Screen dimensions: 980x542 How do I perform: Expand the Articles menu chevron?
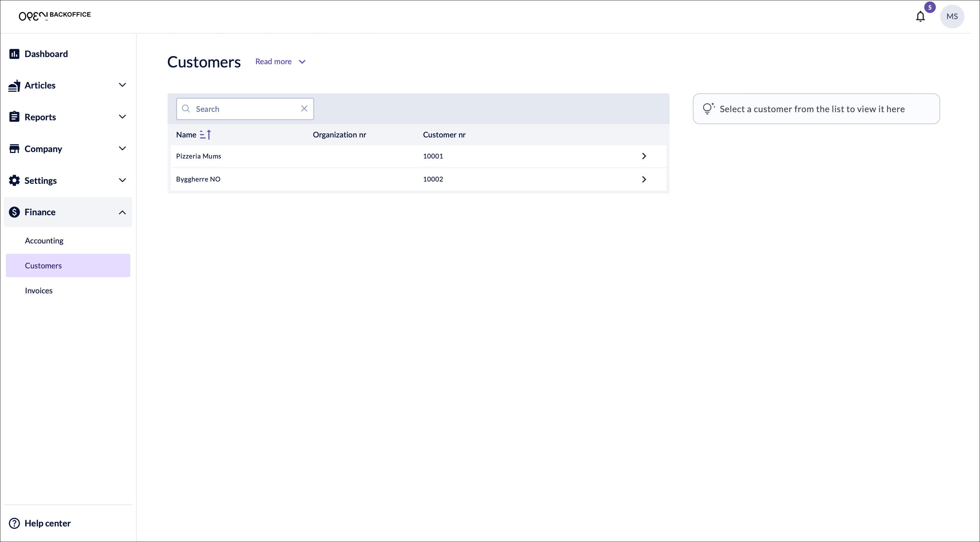pos(122,85)
